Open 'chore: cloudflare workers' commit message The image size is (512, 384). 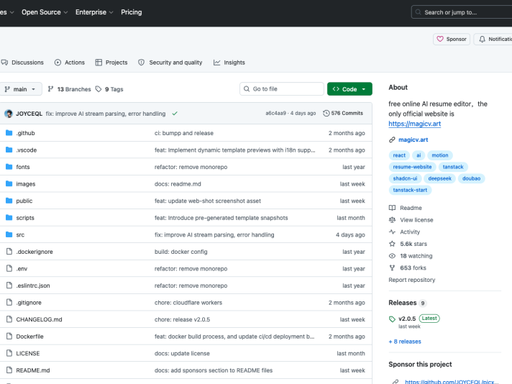(x=188, y=303)
